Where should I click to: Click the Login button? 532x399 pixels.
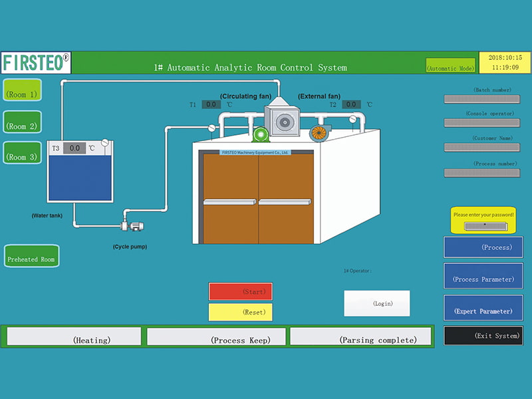coord(376,303)
